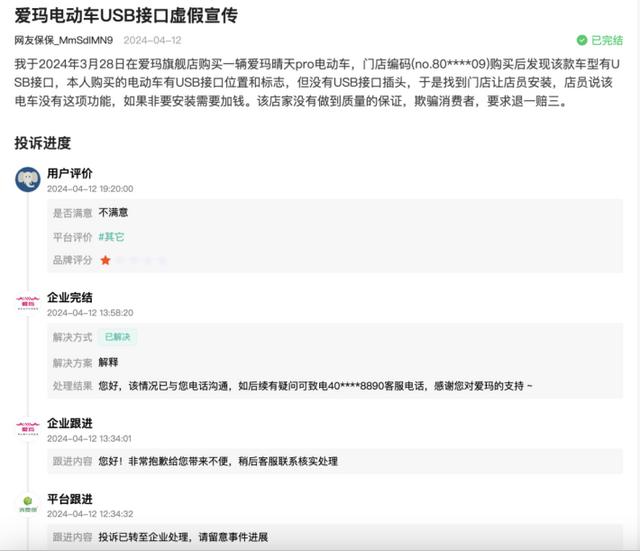Click the timestamp 2024-04-12 13:34:01

[89, 438]
